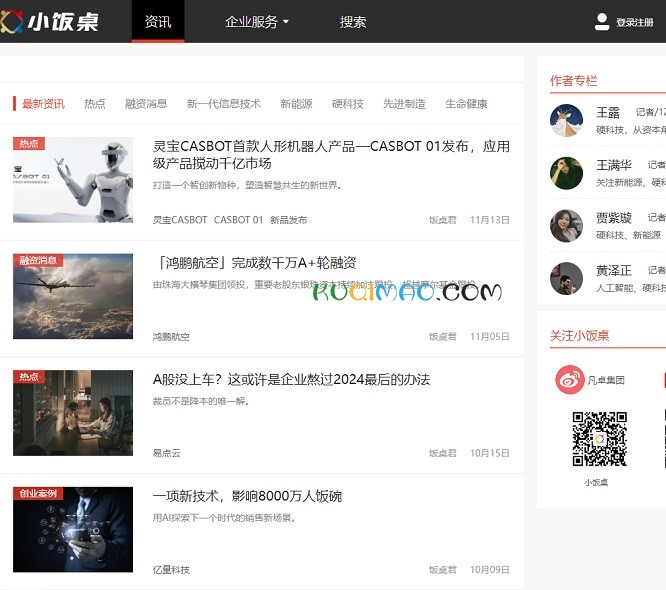Image resolution: width=666 pixels, height=590 pixels.
Task: Open the 灵宝CASBOT首款人形机器人 article title
Action: (x=331, y=155)
